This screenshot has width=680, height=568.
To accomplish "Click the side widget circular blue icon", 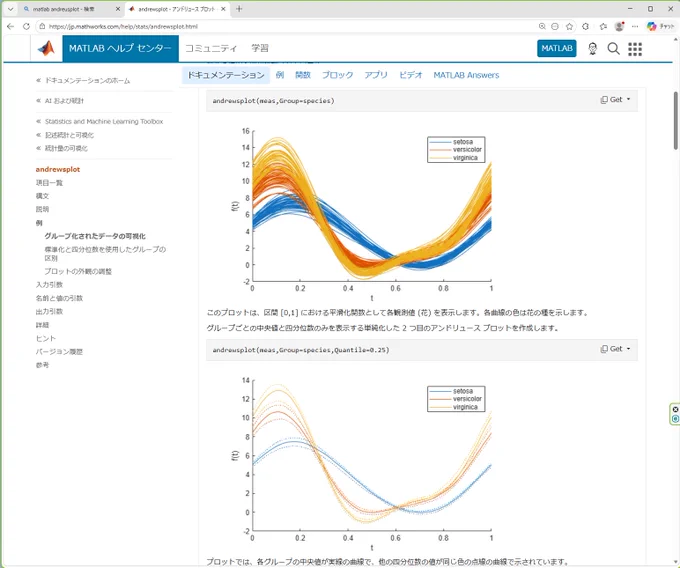I will [x=675, y=419].
